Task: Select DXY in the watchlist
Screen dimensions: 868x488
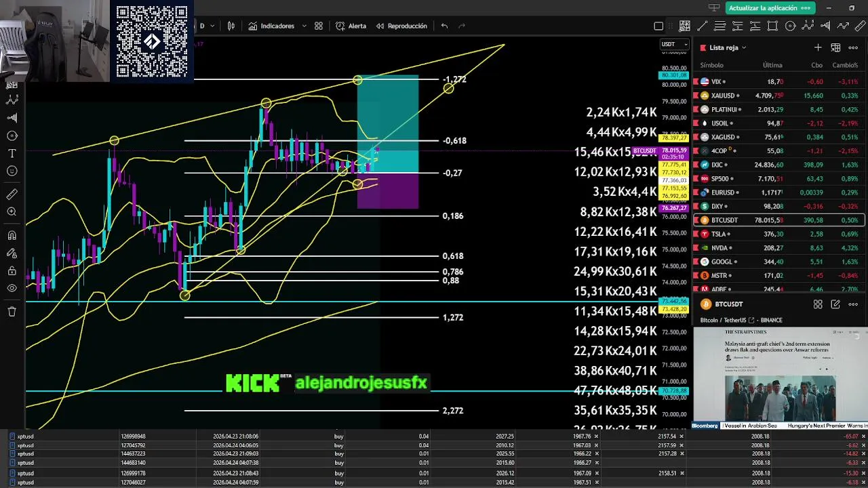Action: click(x=778, y=206)
